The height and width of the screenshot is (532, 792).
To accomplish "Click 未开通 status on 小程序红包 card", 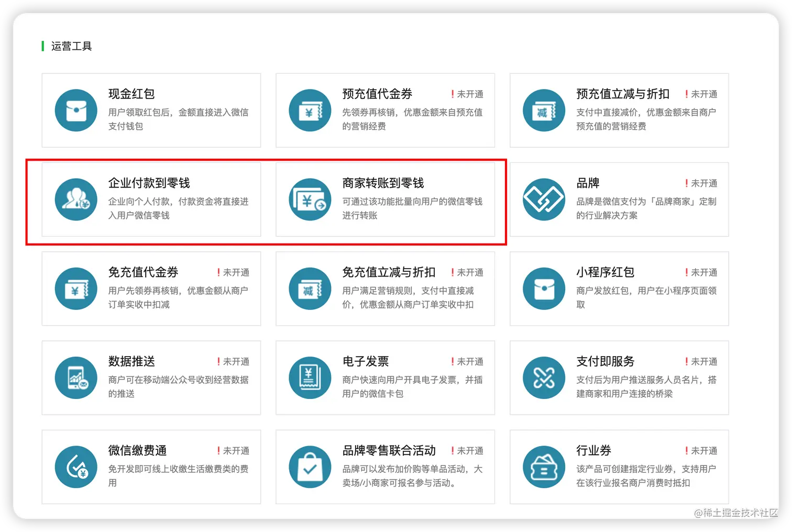I will click(701, 272).
